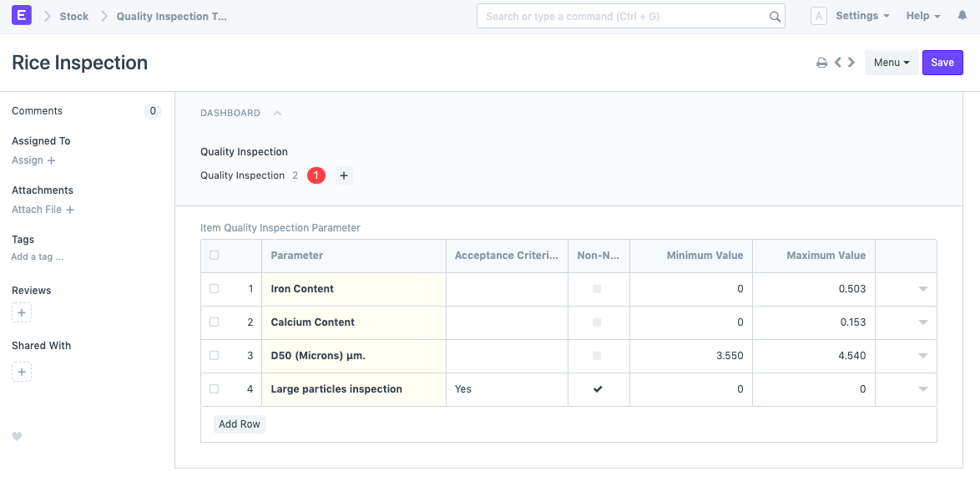The image size is (980, 487).
Task: Select the Calcium Content row checkbox
Action: click(x=215, y=322)
